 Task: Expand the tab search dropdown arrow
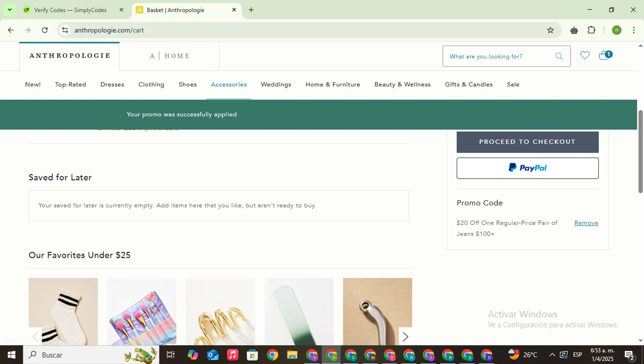tap(9, 9)
